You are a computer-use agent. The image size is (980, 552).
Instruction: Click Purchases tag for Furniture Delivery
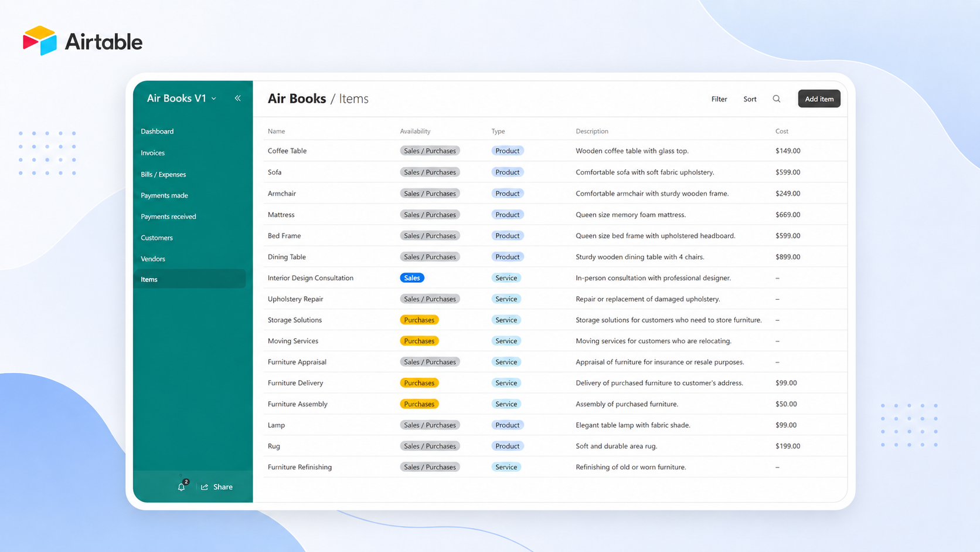419,383
